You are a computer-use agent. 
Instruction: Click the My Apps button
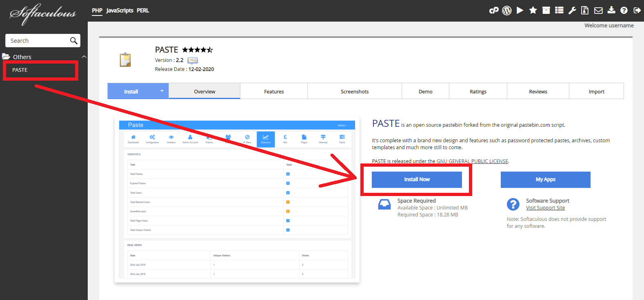(x=546, y=179)
